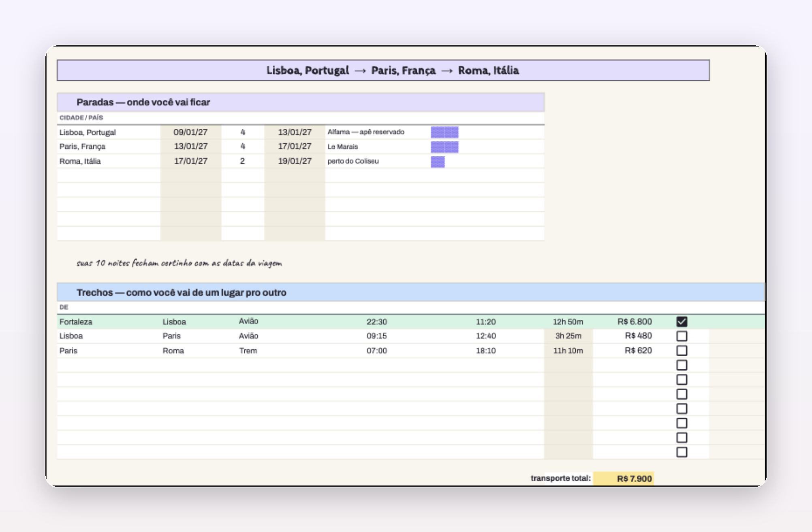Select the Paris nights purple bar
This screenshot has height=532, width=812.
click(444, 147)
